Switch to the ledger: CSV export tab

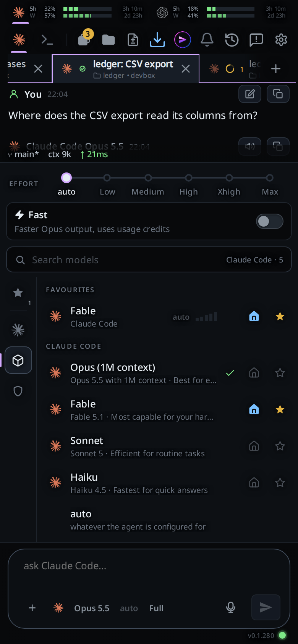click(x=126, y=69)
